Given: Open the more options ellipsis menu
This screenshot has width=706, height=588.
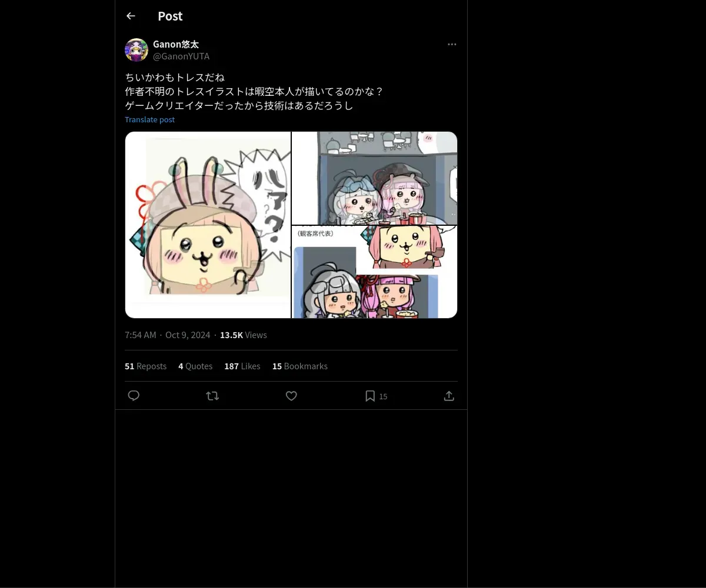Looking at the screenshot, I should click(452, 44).
